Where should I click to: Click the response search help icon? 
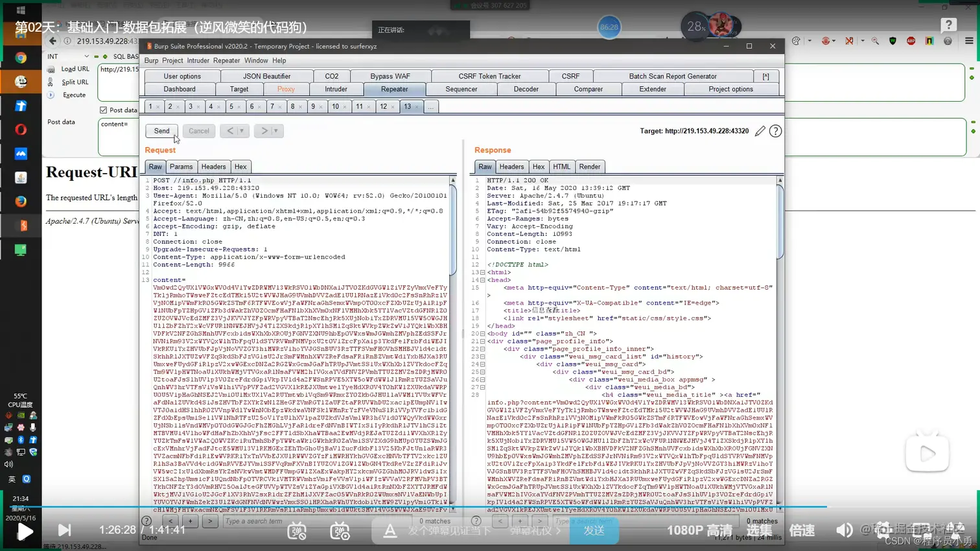(x=476, y=521)
